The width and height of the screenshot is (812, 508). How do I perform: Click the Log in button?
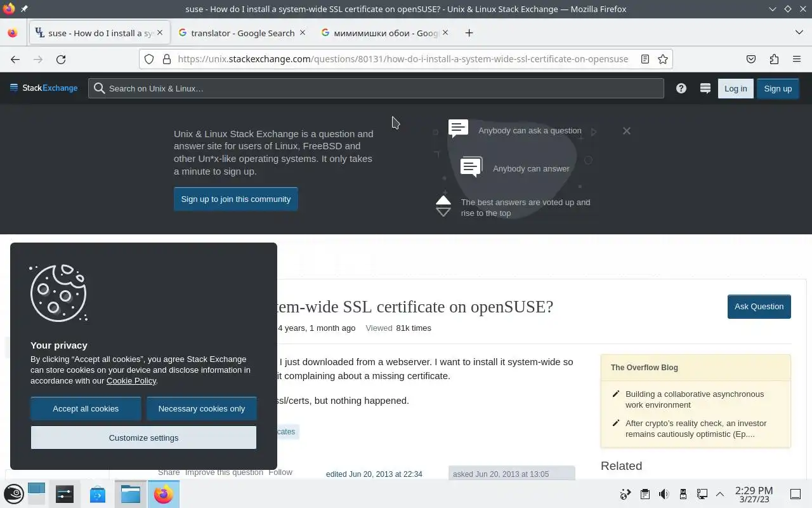coord(735,88)
